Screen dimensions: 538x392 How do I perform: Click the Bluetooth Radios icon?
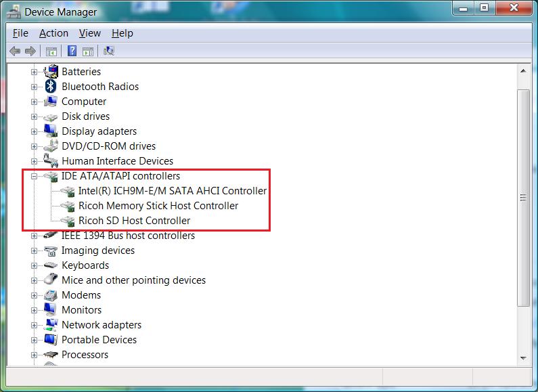[51, 86]
